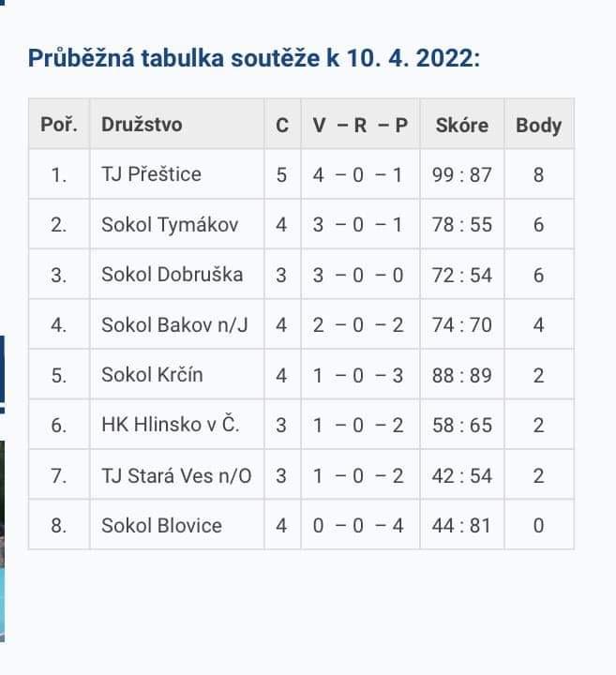Click the "Družstvo" column header
The width and height of the screenshot is (616, 675).
(x=142, y=124)
